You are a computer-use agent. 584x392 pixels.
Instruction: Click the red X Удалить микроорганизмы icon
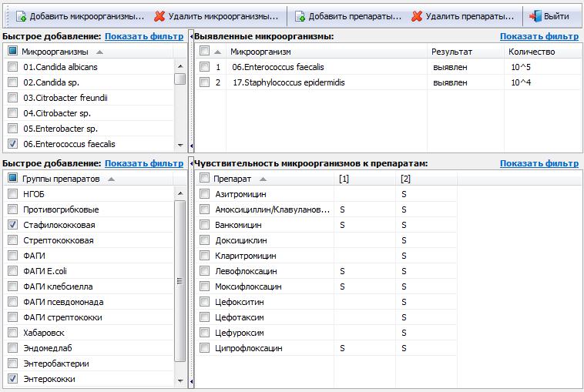coord(159,15)
